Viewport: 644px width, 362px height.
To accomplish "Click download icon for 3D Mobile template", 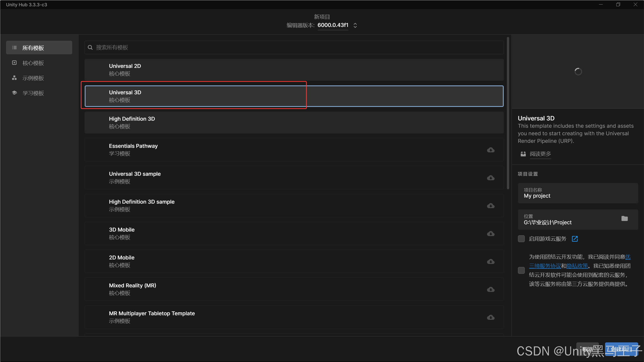I will point(491,234).
